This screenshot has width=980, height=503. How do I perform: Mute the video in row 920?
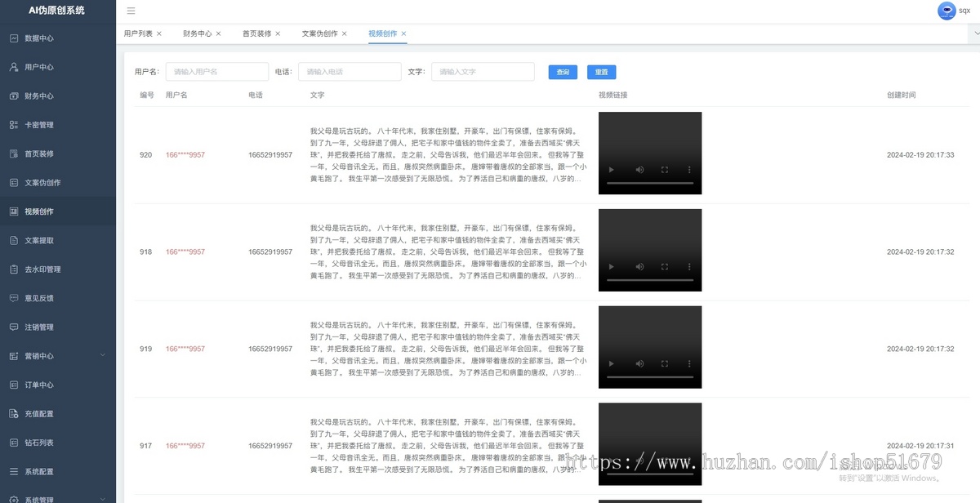[639, 170]
